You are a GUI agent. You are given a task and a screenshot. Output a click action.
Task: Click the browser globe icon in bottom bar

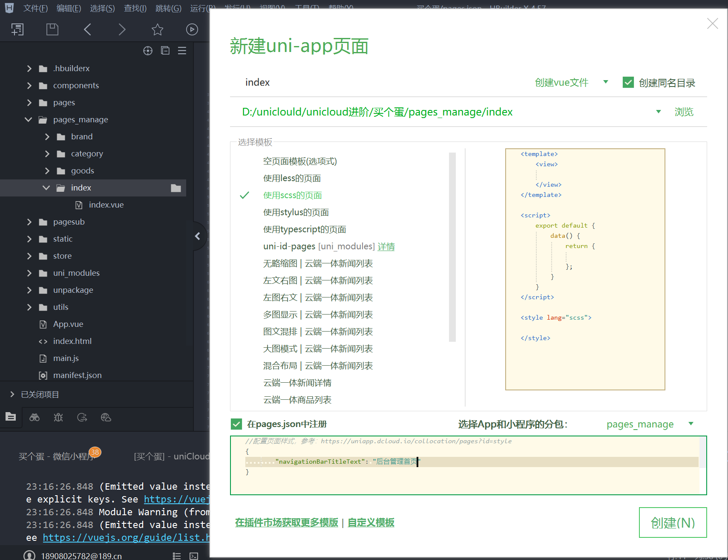click(x=106, y=417)
